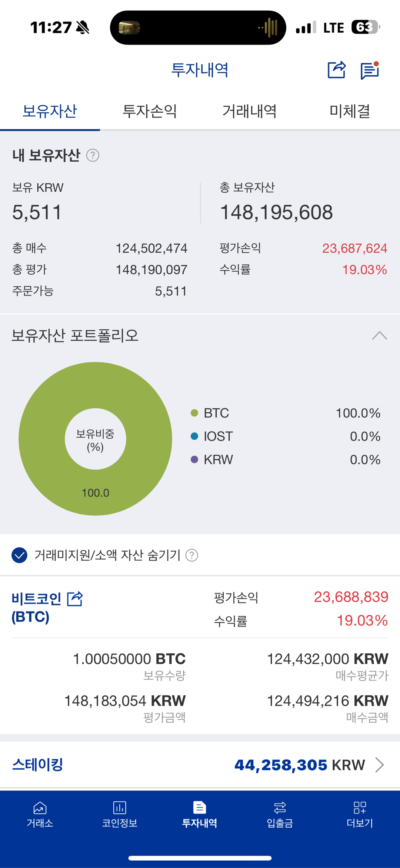Uncheck the 거래미지원/소액 자산 숨기기 checkbox
Viewport: 400px width, 868px height.
pos(19,555)
